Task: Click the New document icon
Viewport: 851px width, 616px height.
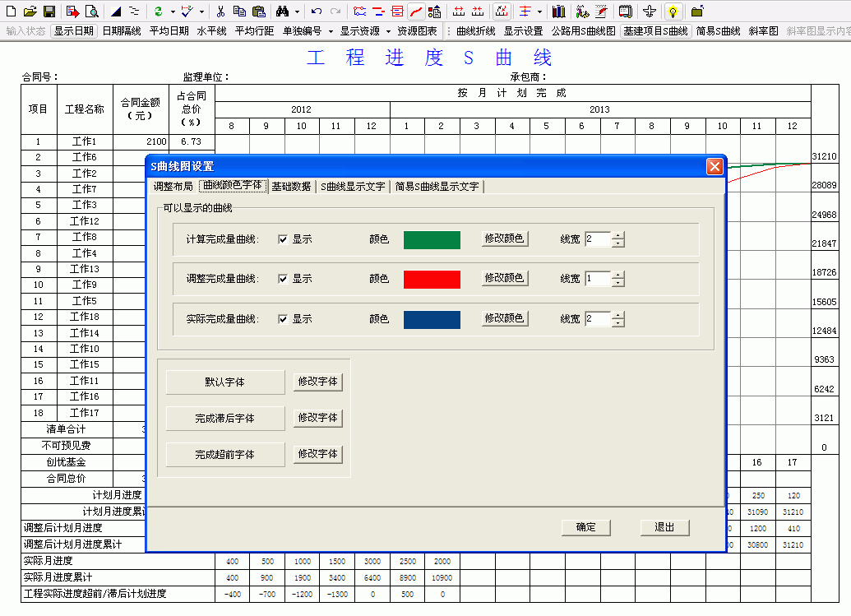Action: pos(11,11)
